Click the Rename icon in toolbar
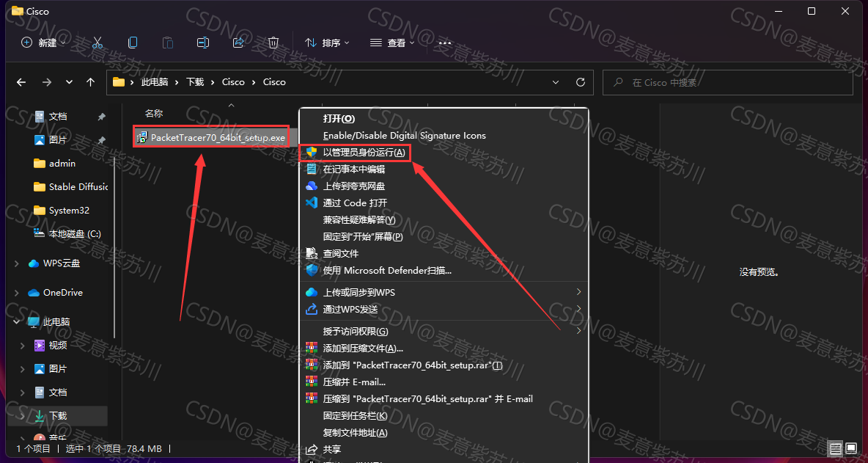The height and width of the screenshot is (463, 868). click(x=203, y=43)
